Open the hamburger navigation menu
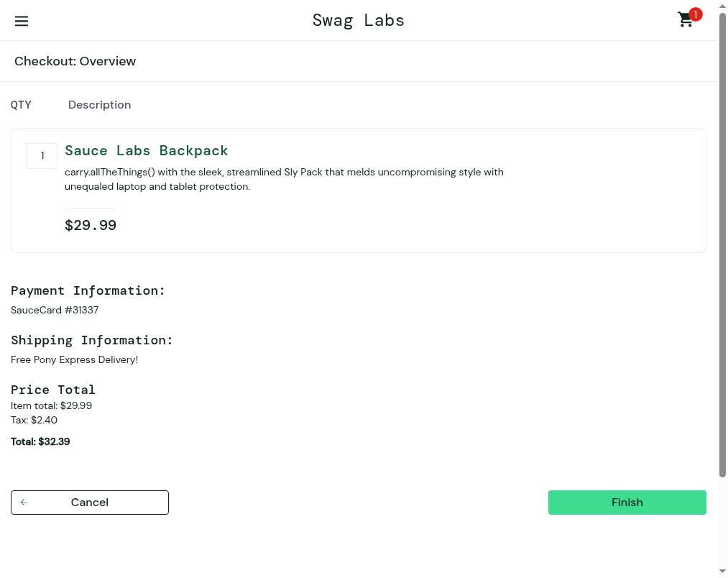 click(x=22, y=21)
